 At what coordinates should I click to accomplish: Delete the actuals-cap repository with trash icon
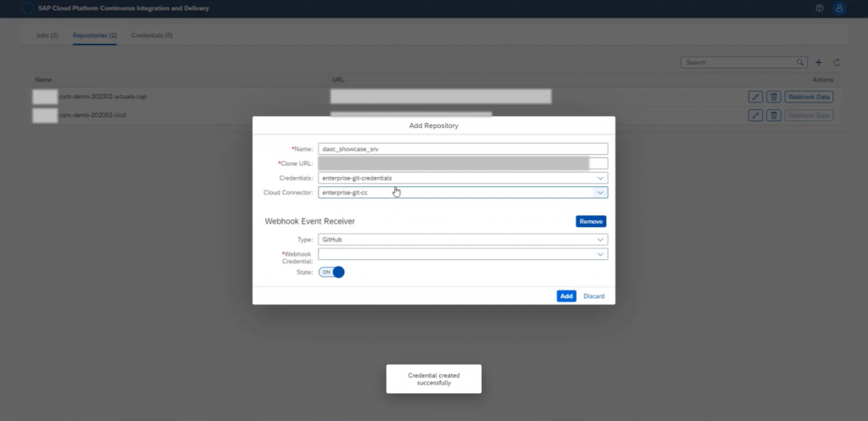point(774,97)
